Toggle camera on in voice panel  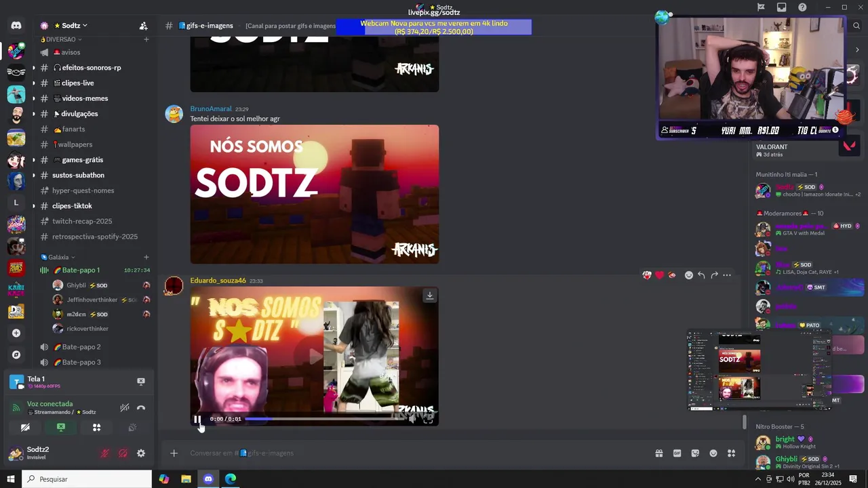pos(25,428)
